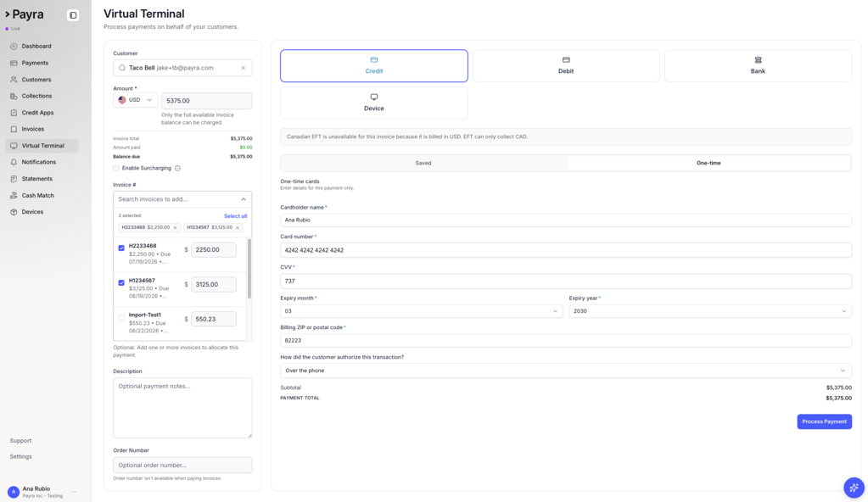868x502 pixels.
Task: Switch to the Saved cards tab
Action: click(423, 164)
